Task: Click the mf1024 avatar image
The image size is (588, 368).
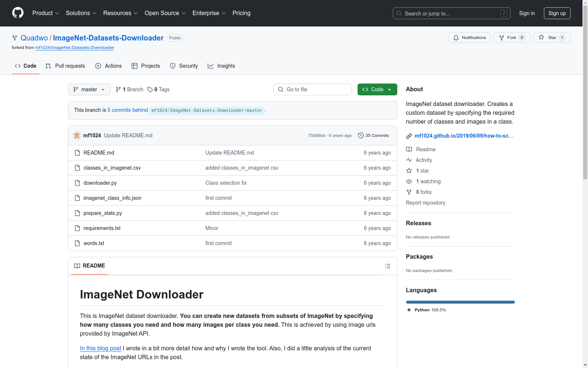Action: [x=77, y=135]
